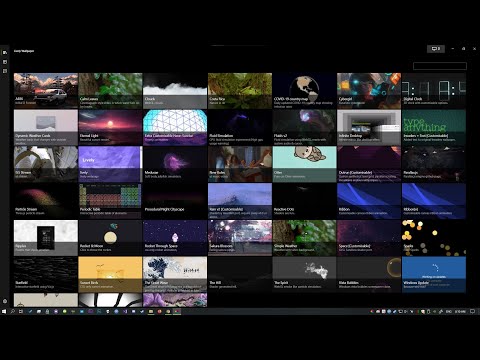Apply the Outrun [Customizable] wallpaper

[x=369, y=164]
